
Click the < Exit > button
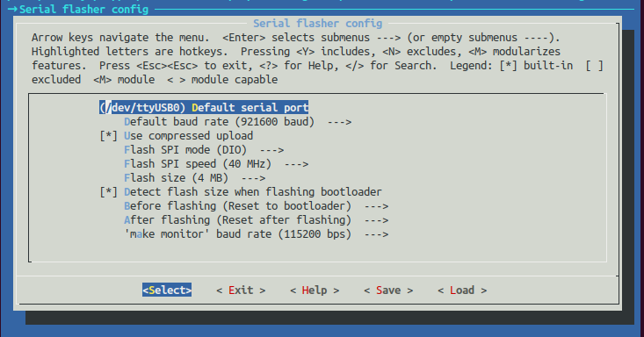click(241, 290)
